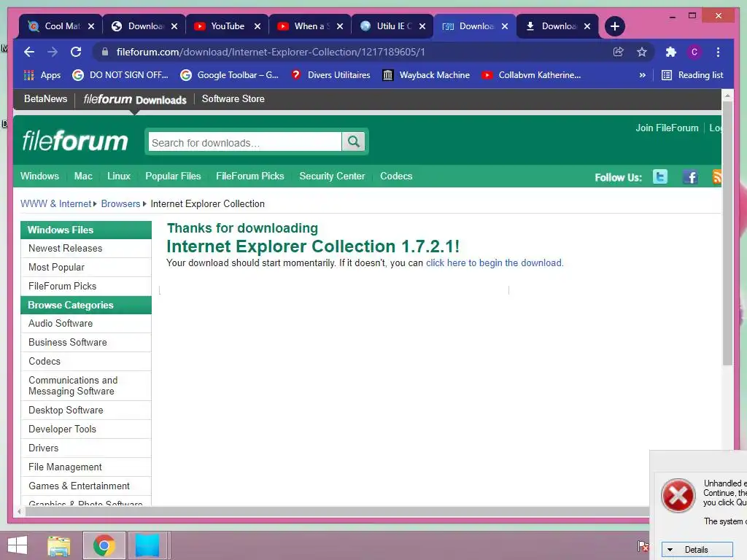This screenshot has width=747, height=560.
Task: Click the padlock site info icon
Action: tap(105, 52)
